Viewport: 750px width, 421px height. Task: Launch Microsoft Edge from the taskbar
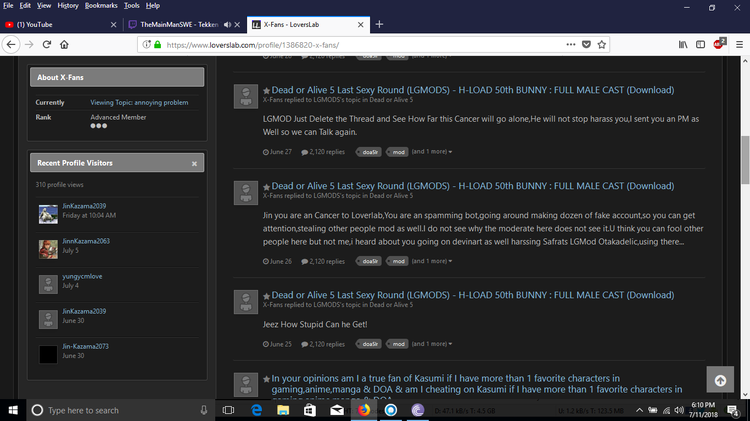pyautogui.click(x=256, y=410)
